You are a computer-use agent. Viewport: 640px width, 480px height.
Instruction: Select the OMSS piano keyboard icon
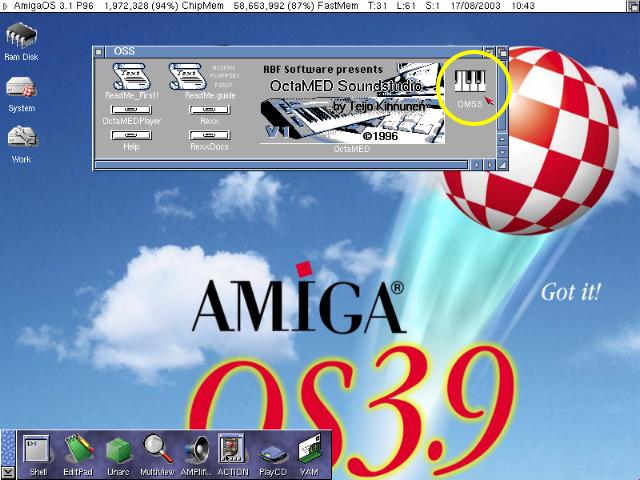[x=470, y=89]
